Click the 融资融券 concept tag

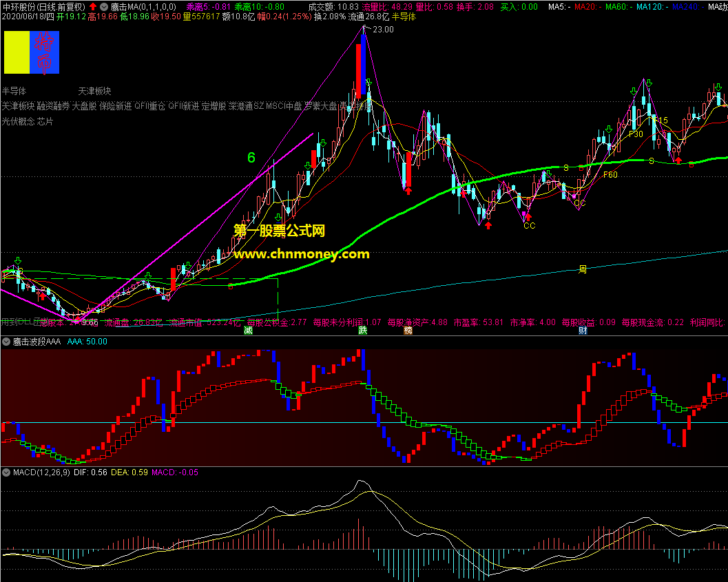(54, 106)
